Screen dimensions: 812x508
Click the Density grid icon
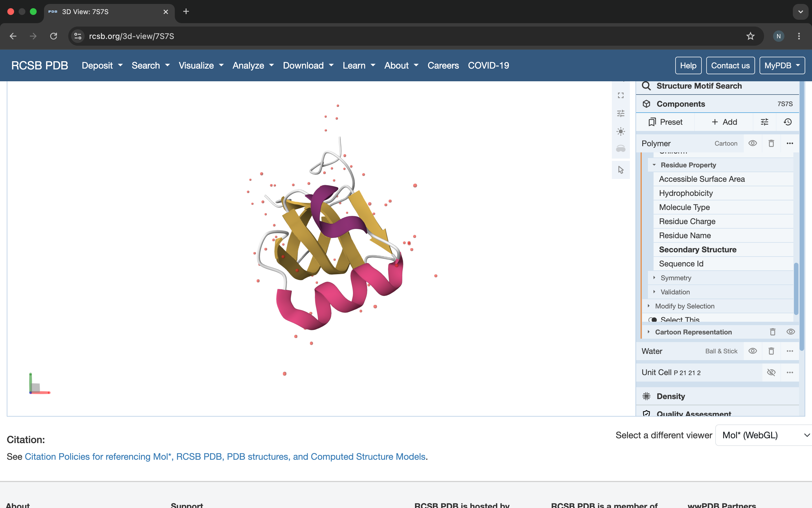[x=646, y=397]
